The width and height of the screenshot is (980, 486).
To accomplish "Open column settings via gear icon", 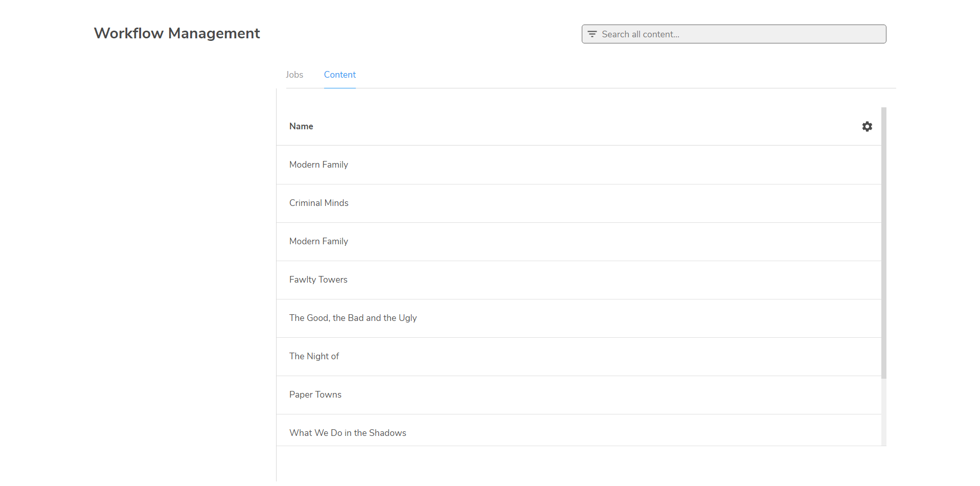I will pyautogui.click(x=867, y=126).
